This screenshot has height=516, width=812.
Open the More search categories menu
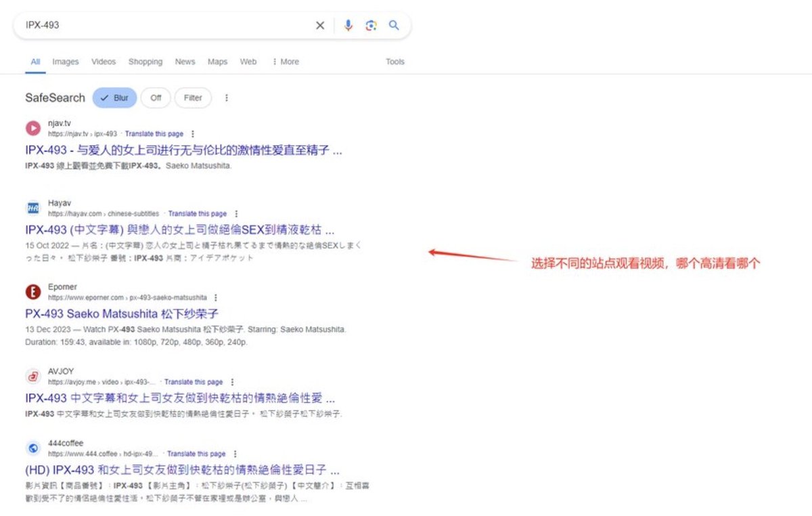(x=285, y=62)
